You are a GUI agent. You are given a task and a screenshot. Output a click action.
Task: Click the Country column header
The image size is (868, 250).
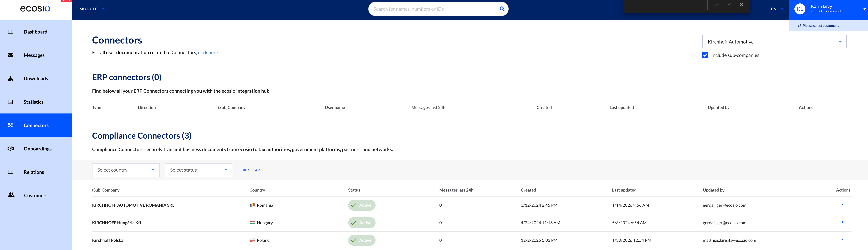click(257, 190)
